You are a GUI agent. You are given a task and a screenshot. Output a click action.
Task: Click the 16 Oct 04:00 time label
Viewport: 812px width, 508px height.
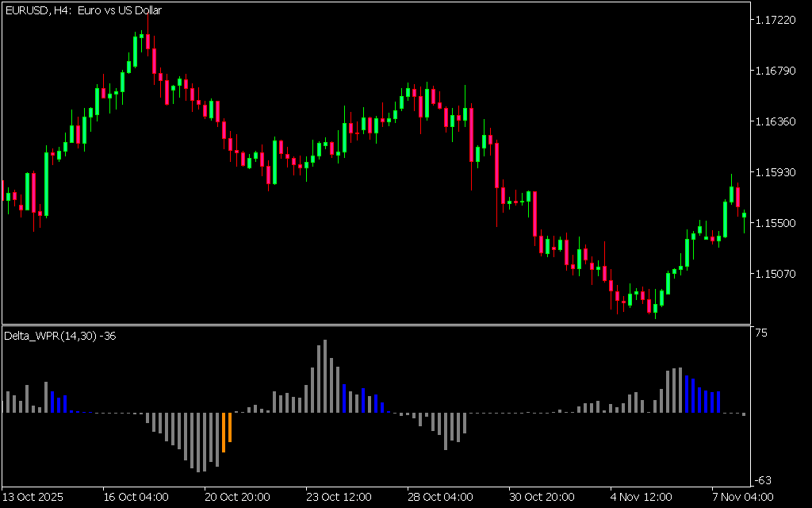click(x=136, y=497)
